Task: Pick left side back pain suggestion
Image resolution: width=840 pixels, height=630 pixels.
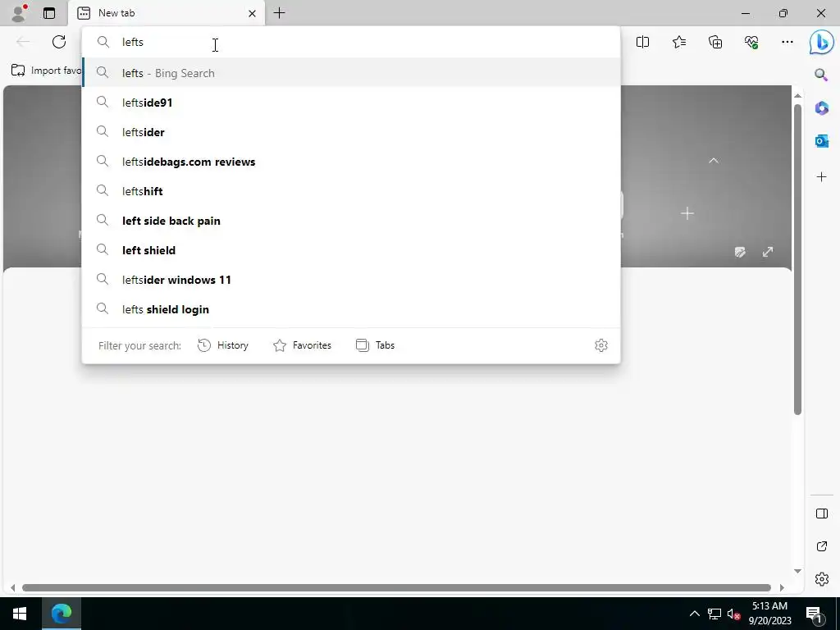Action: 351,220
